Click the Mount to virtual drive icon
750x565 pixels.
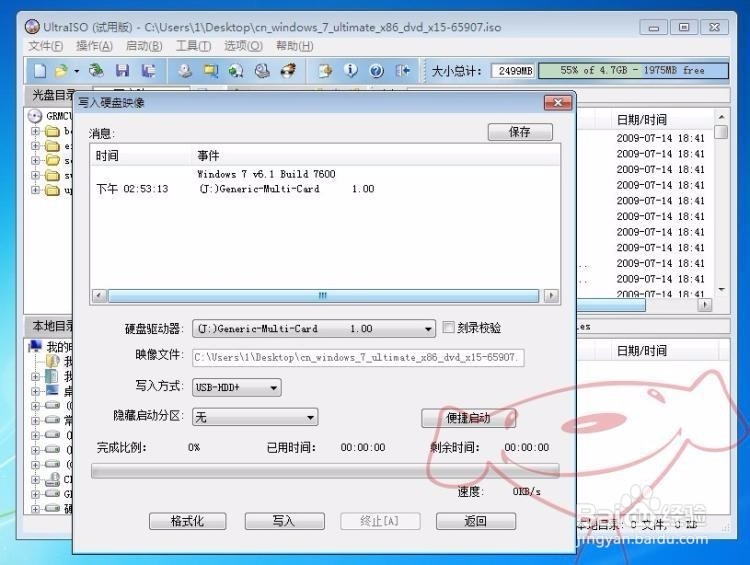262,71
